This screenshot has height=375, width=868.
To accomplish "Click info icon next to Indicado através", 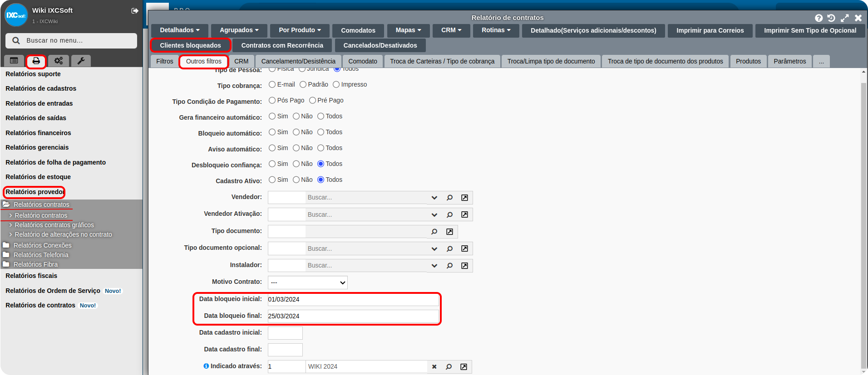I will [206, 366].
